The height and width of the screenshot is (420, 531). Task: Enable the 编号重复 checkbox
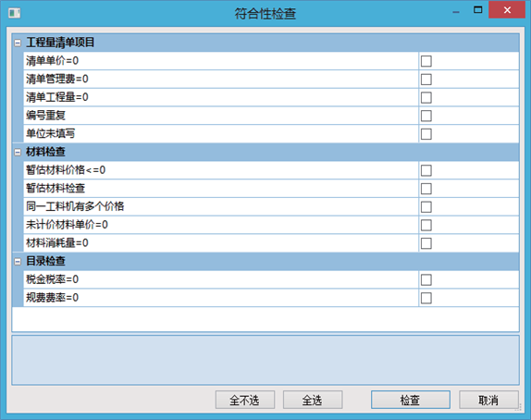click(x=426, y=116)
